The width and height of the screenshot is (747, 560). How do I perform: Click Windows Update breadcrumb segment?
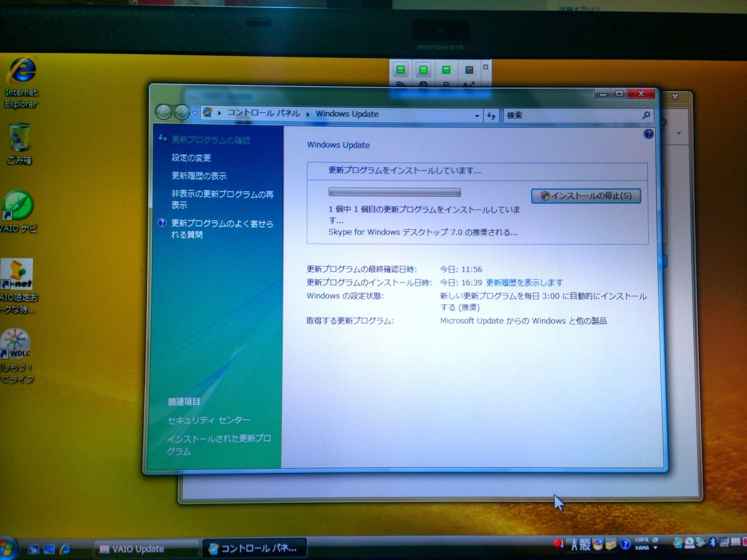click(x=347, y=114)
